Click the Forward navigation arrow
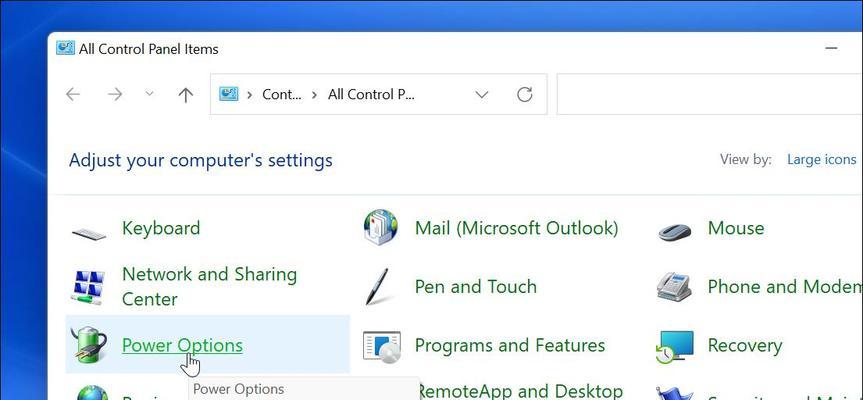The image size is (863, 400). 114,95
